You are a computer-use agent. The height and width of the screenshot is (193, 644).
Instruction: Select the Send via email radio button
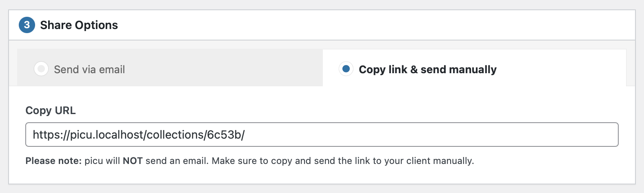point(41,69)
